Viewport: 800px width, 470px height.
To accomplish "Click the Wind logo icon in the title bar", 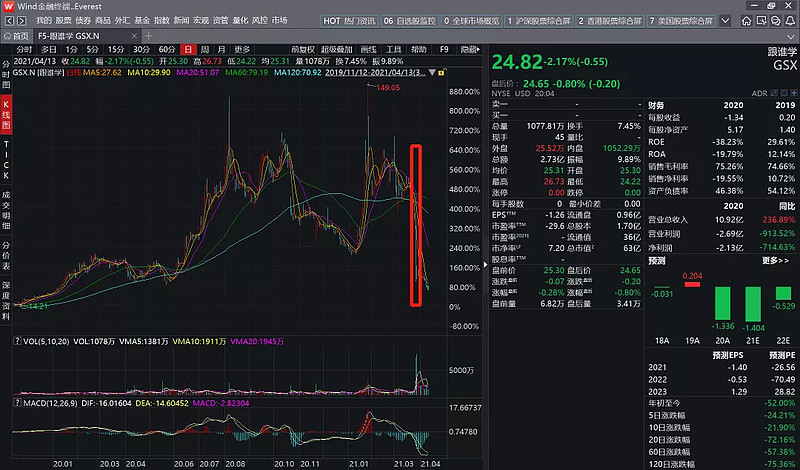I will click(x=8, y=6).
